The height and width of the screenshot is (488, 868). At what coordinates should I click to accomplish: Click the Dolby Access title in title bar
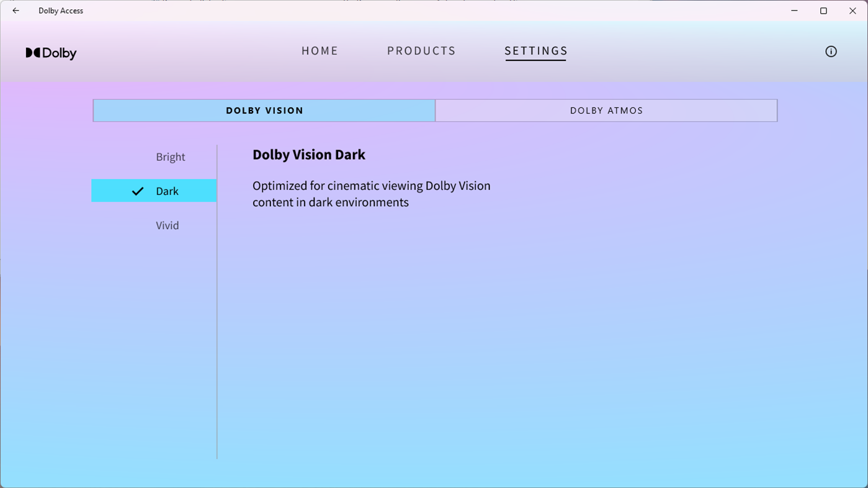click(x=60, y=11)
